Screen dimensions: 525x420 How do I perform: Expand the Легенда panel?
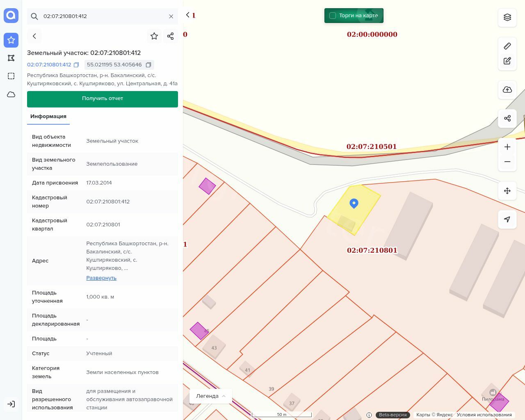(x=210, y=396)
